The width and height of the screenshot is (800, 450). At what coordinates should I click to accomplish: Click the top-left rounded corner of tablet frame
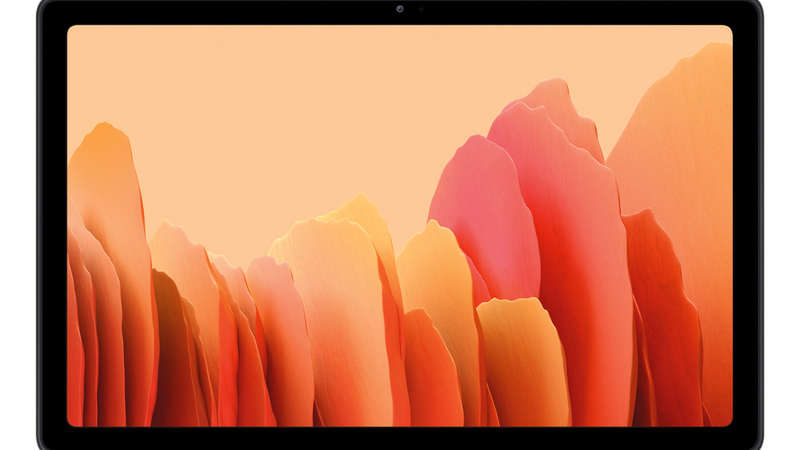[46, 8]
